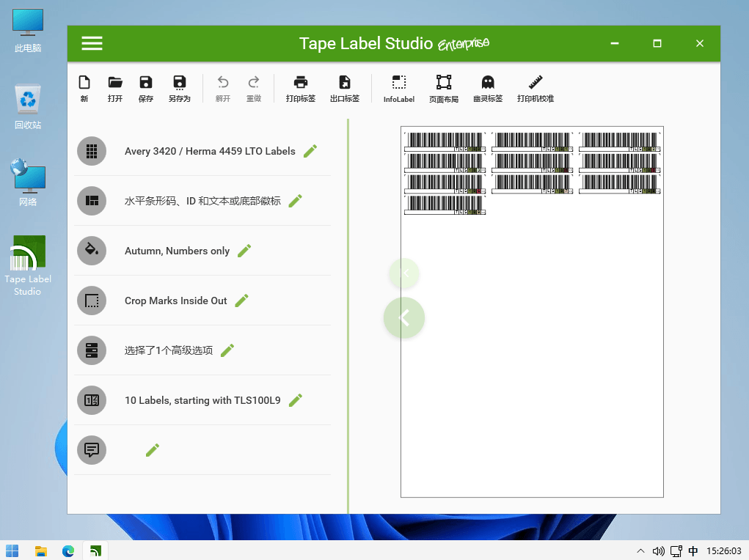
Task: Select Crop Marks Inside Out text
Action: coord(176,301)
